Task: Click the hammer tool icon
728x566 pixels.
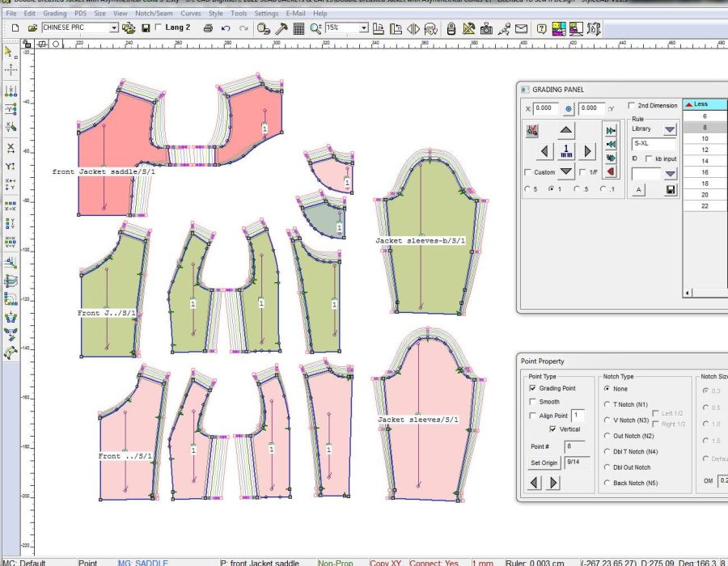Action: pyautogui.click(x=281, y=28)
